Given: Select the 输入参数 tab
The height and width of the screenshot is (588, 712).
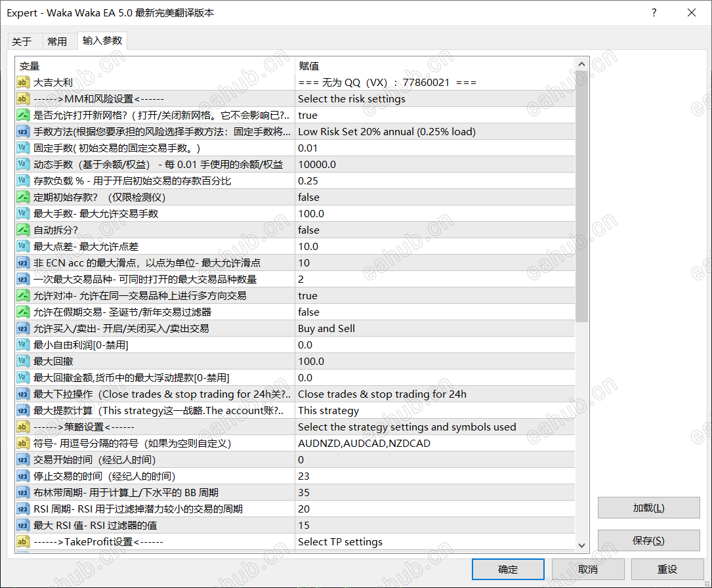Looking at the screenshot, I should pos(102,41).
